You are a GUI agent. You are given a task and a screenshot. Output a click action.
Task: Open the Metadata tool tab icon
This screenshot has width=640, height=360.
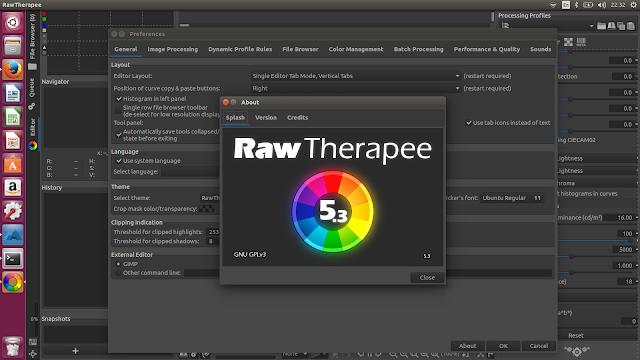pos(581,42)
